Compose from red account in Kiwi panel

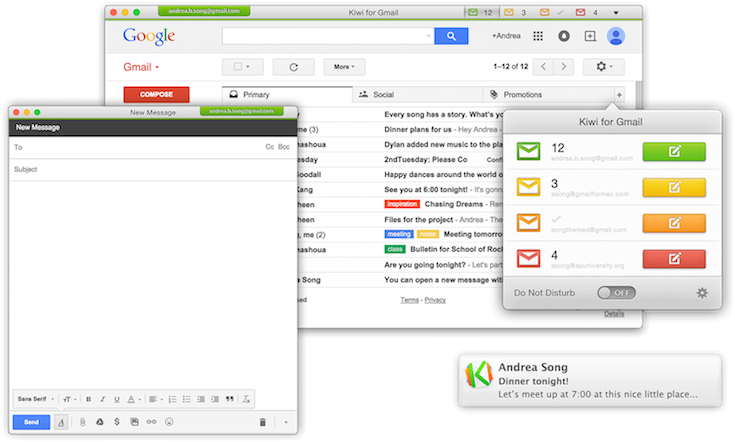(x=674, y=259)
